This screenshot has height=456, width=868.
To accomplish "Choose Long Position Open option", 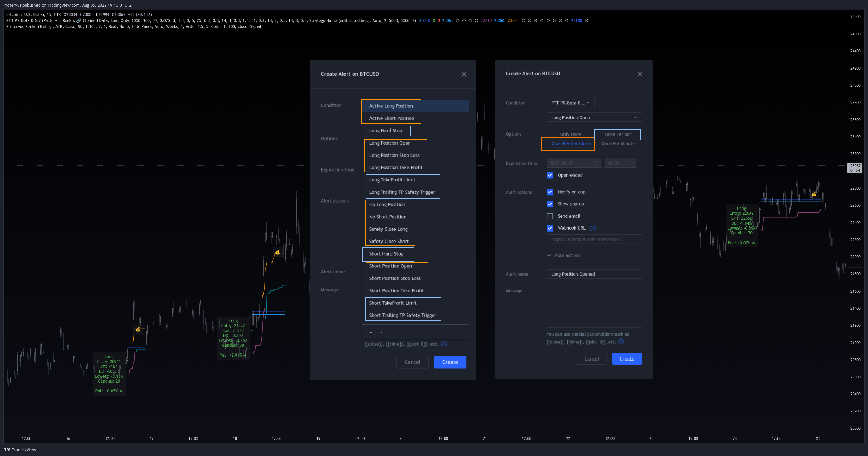I will point(415,143).
